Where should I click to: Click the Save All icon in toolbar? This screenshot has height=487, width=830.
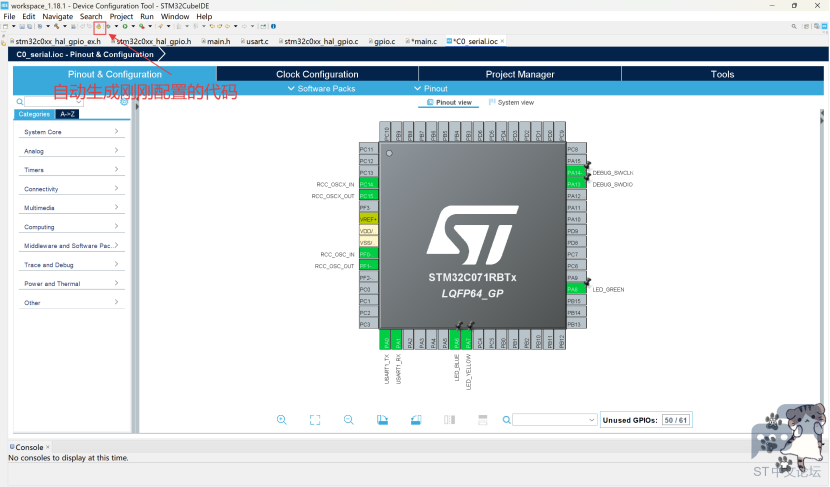click(x=29, y=26)
